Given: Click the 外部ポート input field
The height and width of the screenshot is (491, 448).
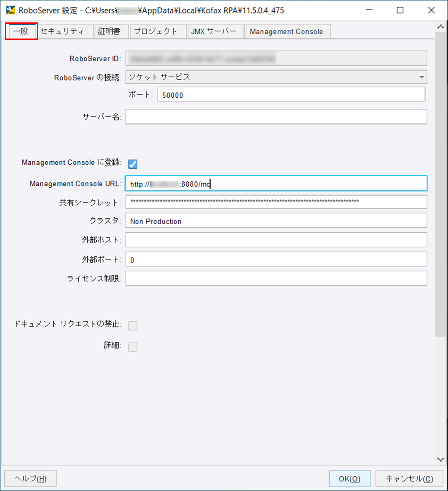Looking at the screenshot, I should [x=276, y=259].
